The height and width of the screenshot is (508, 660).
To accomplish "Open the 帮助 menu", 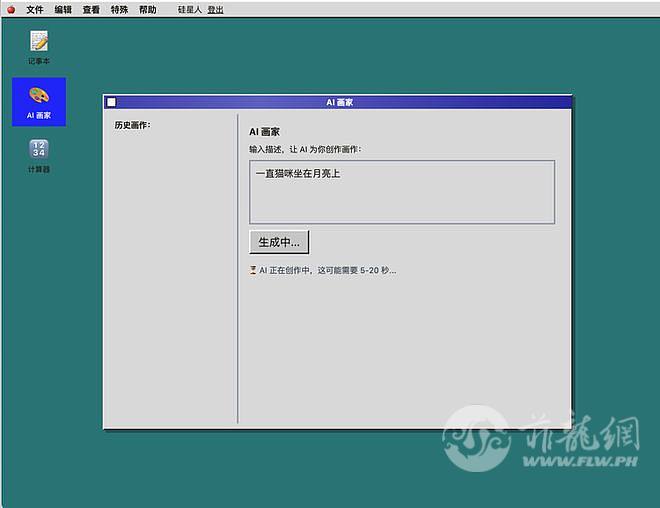I will (147, 9).
